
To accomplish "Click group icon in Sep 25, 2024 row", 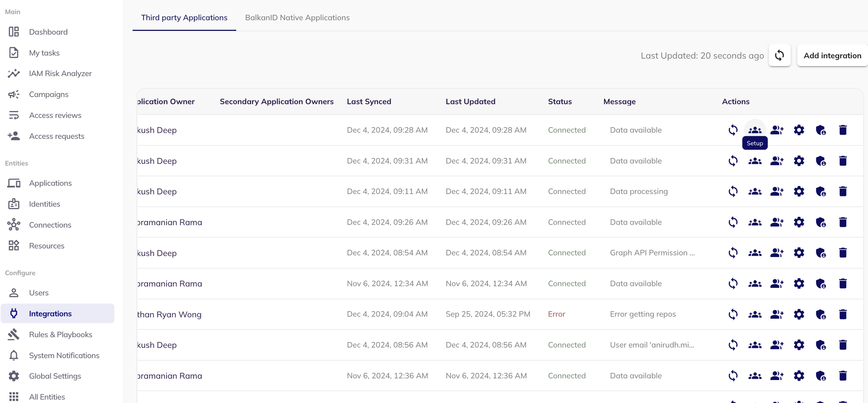I will point(755,314).
